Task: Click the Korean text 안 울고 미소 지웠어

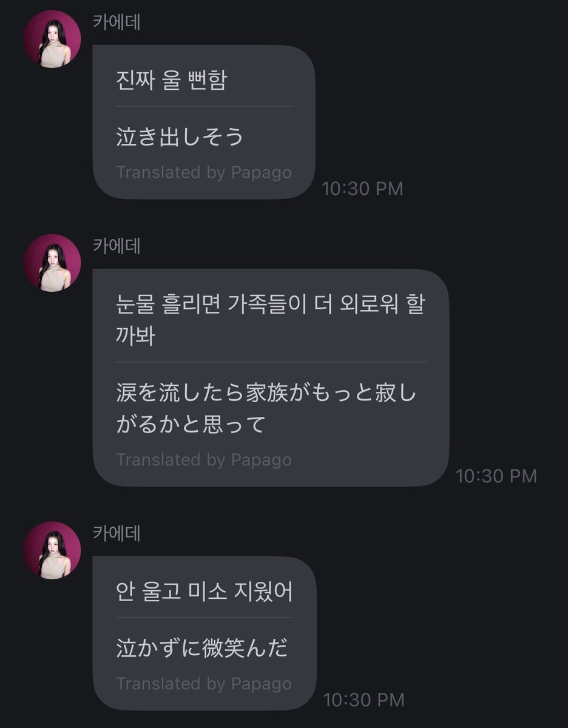Action: click(x=205, y=591)
